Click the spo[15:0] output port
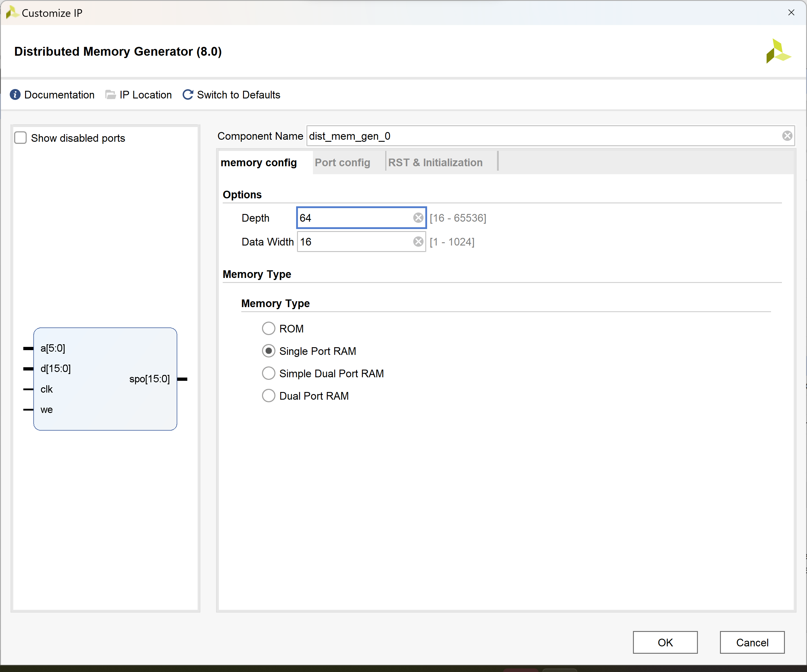Screen dimensions: 807x672 [150, 379]
